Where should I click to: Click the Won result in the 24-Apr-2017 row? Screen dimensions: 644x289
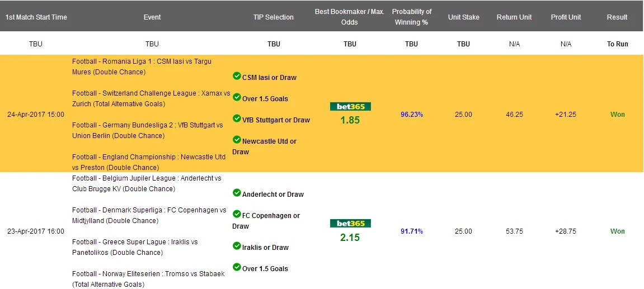(x=618, y=115)
